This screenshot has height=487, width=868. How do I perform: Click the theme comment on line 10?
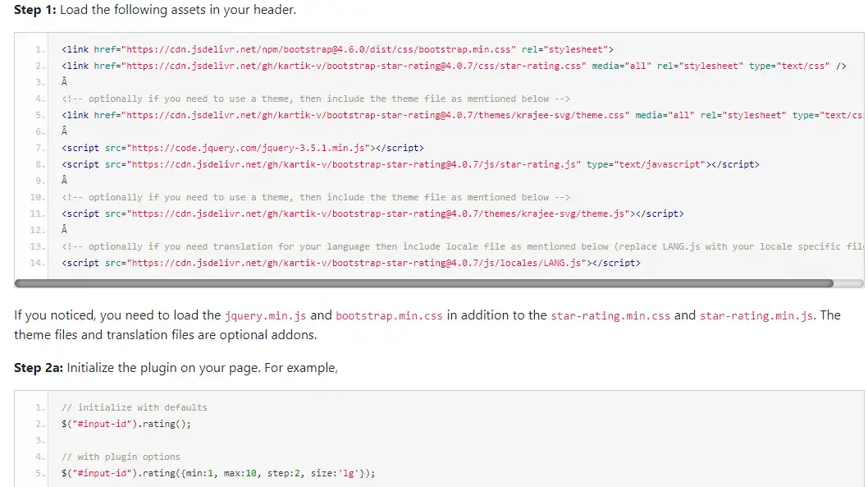[316, 197]
